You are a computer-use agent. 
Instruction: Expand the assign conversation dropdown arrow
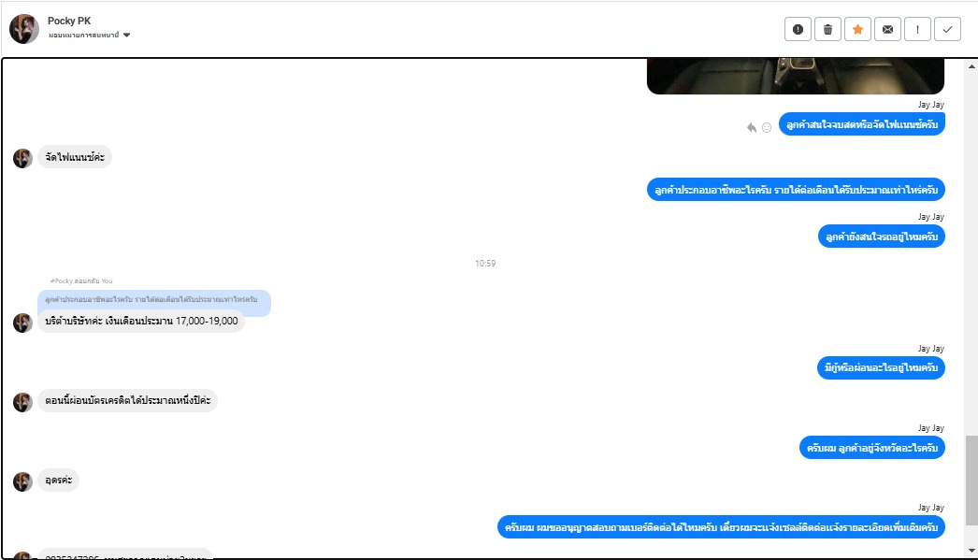coord(126,35)
